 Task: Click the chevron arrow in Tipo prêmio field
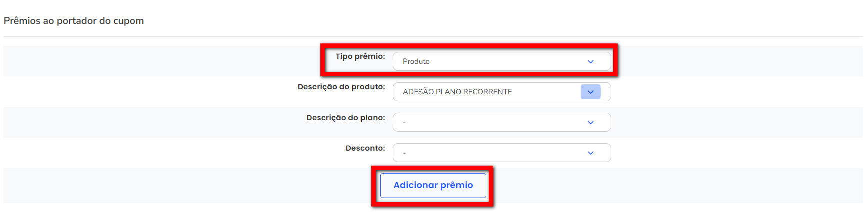tap(590, 61)
